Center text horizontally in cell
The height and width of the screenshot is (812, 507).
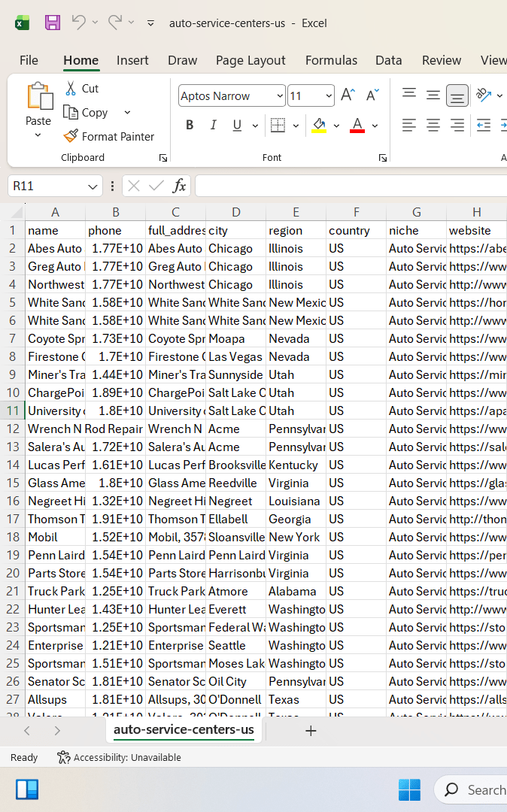(x=433, y=125)
